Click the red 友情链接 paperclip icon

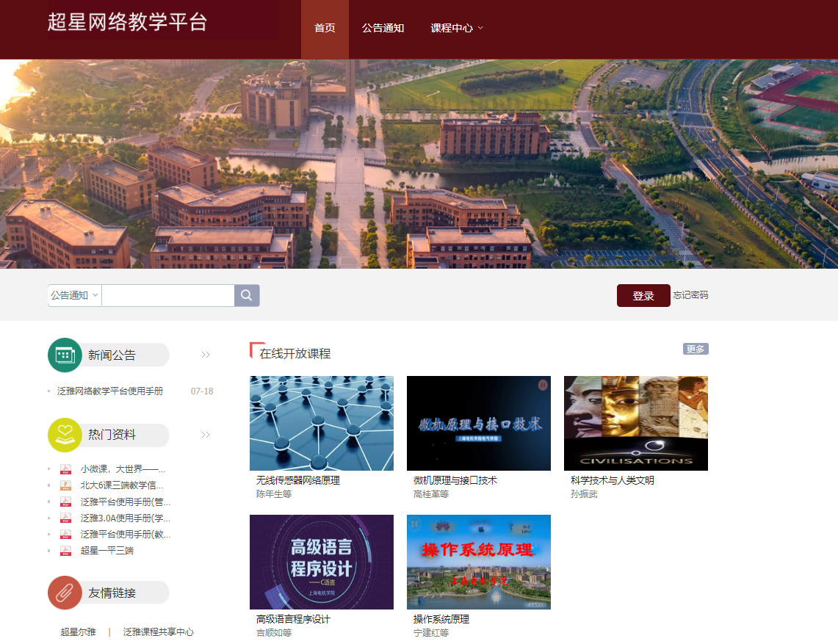[65, 593]
